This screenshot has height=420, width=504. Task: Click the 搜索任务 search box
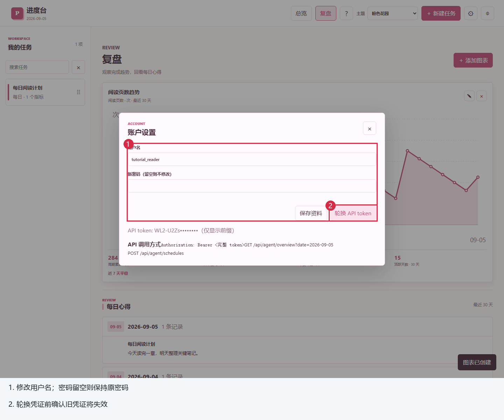[37, 67]
